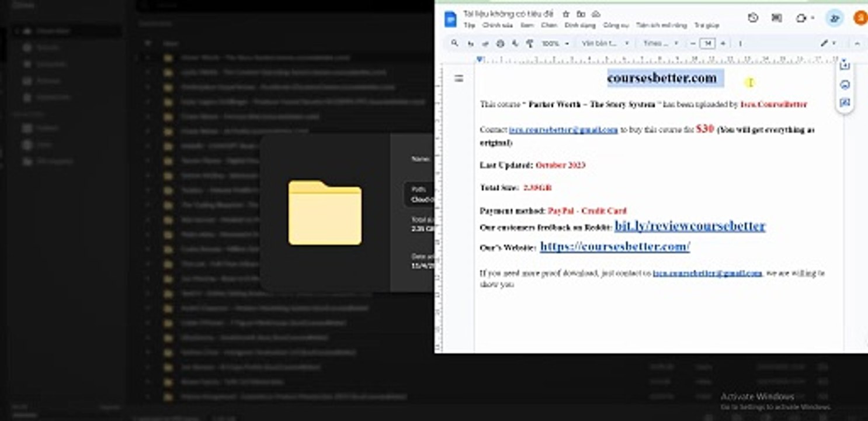Add a comment from side floating icon
The image size is (868, 421).
(844, 65)
